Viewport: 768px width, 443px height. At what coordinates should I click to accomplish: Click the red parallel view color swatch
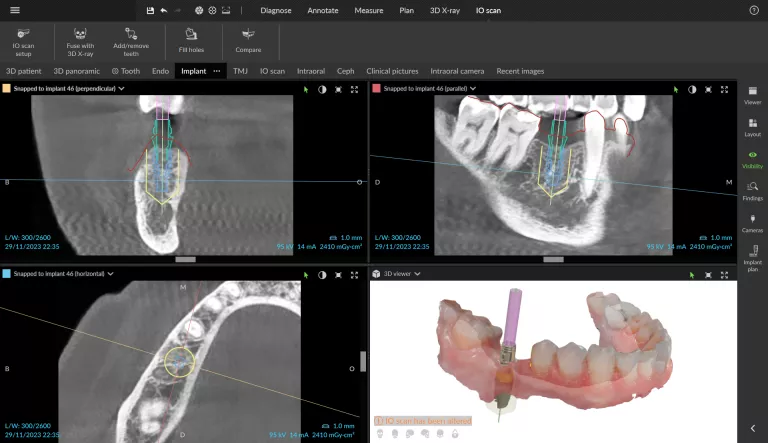point(376,89)
